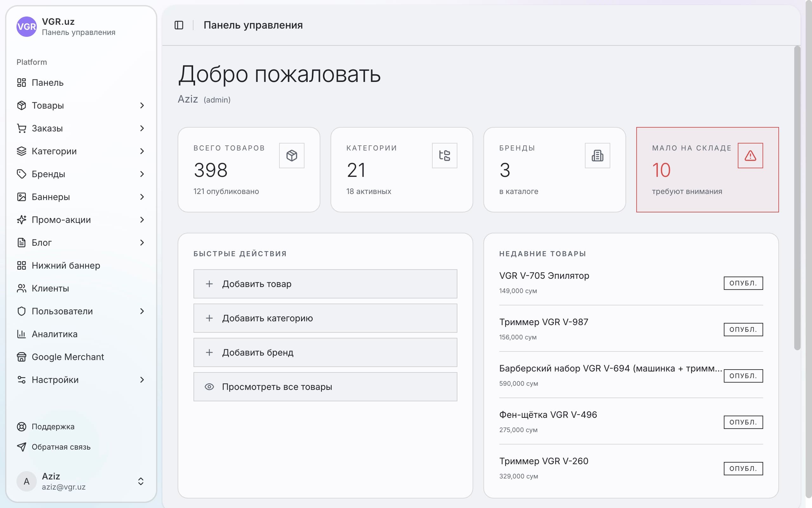Screen dimensions: 812x508
Task: Click the 18 активных text
Action: (x=369, y=191)
